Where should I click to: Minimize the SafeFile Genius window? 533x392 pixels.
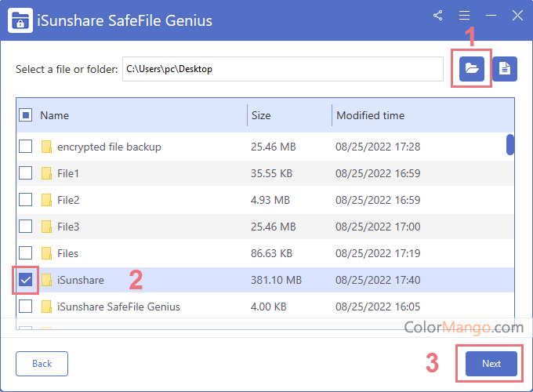(x=491, y=16)
